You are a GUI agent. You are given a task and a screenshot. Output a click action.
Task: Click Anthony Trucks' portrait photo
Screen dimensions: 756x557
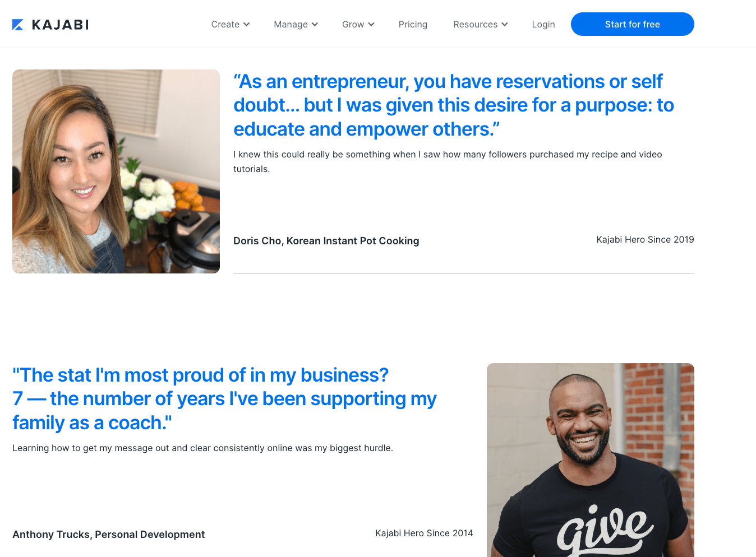pos(590,459)
